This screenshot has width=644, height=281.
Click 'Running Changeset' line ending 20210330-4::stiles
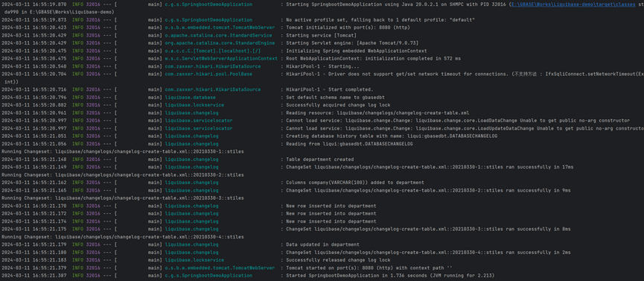tap(123, 236)
